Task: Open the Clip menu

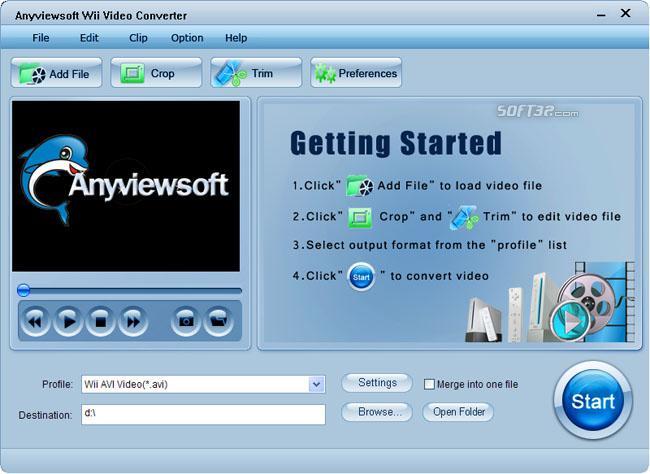Action: [138, 38]
